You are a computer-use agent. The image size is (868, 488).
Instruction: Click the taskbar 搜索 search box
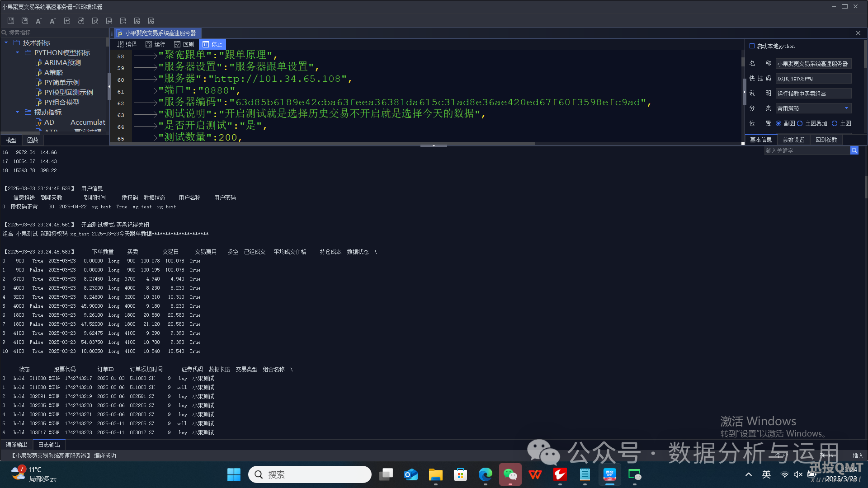(x=310, y=474)
